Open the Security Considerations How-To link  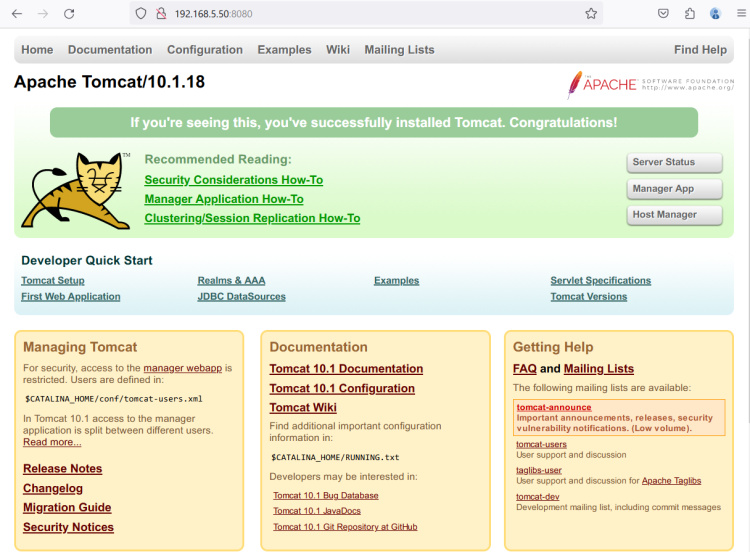pyautogui.click(x=233, y=180)
